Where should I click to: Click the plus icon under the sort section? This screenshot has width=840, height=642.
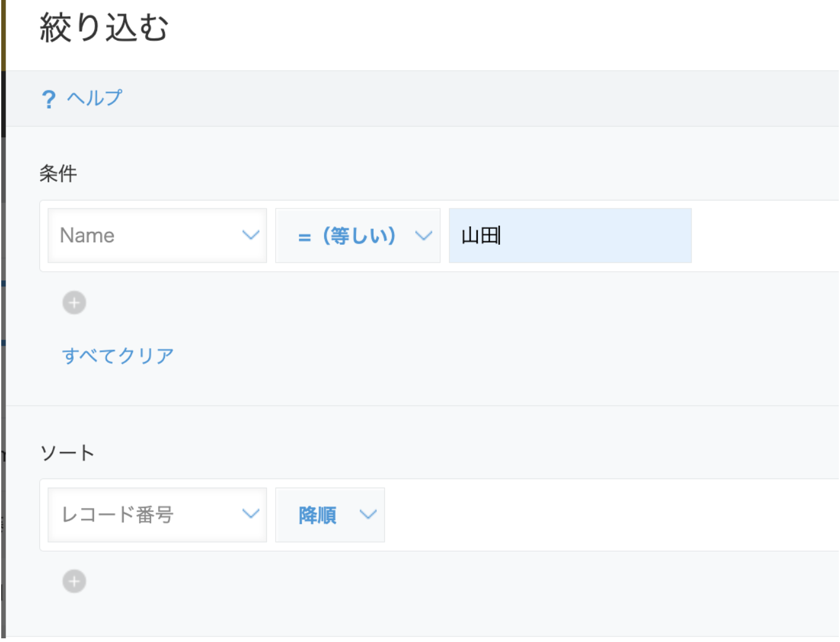(x=74, y=580)
